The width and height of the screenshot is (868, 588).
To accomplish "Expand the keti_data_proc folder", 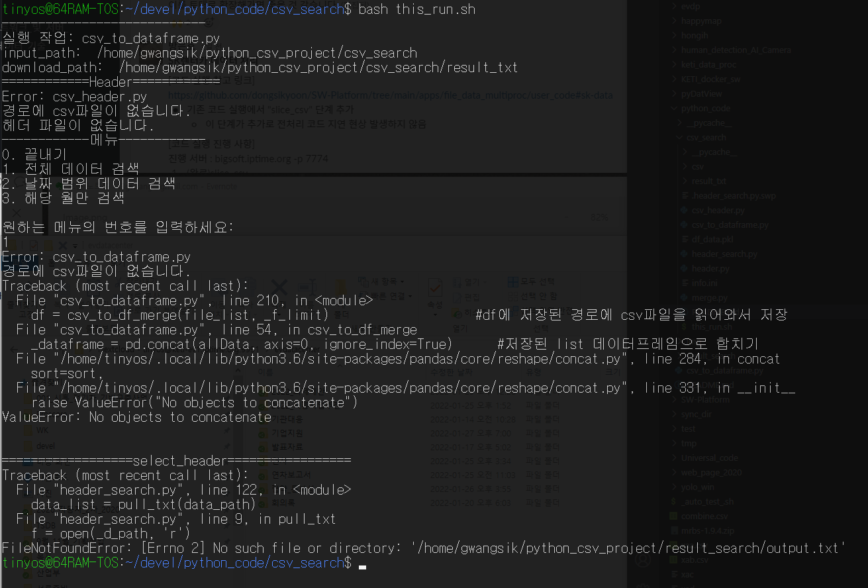I will 675,64.
